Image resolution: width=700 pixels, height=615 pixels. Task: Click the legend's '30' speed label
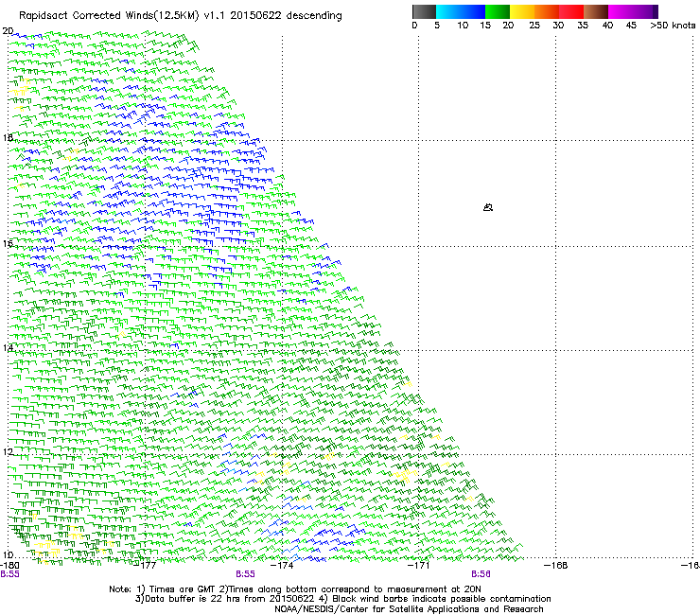point(558,26)
